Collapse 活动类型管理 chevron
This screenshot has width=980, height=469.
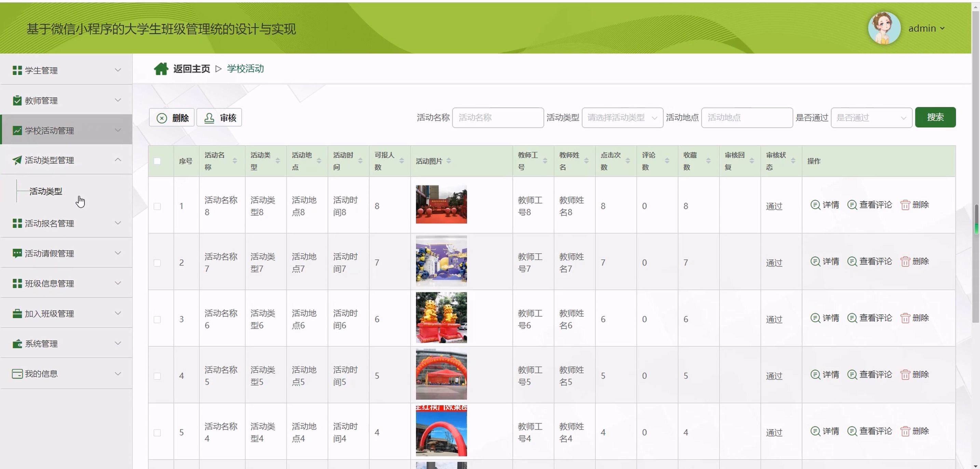[118, 160]
